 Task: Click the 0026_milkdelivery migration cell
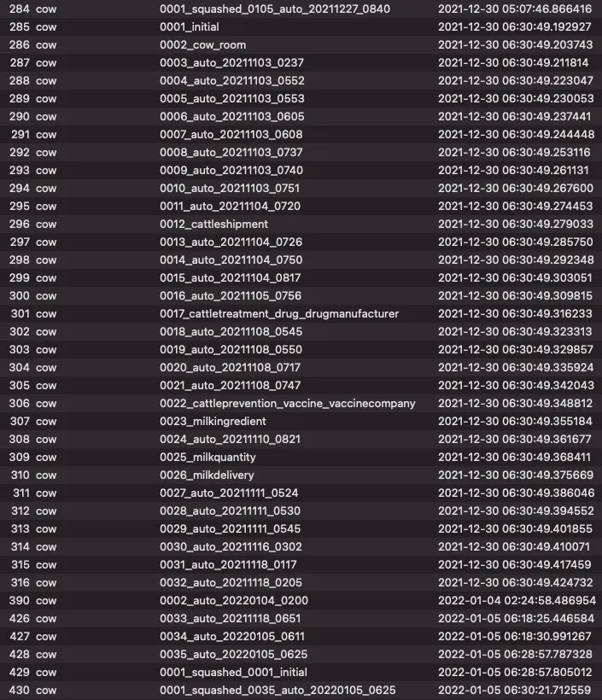click(207, 475)
